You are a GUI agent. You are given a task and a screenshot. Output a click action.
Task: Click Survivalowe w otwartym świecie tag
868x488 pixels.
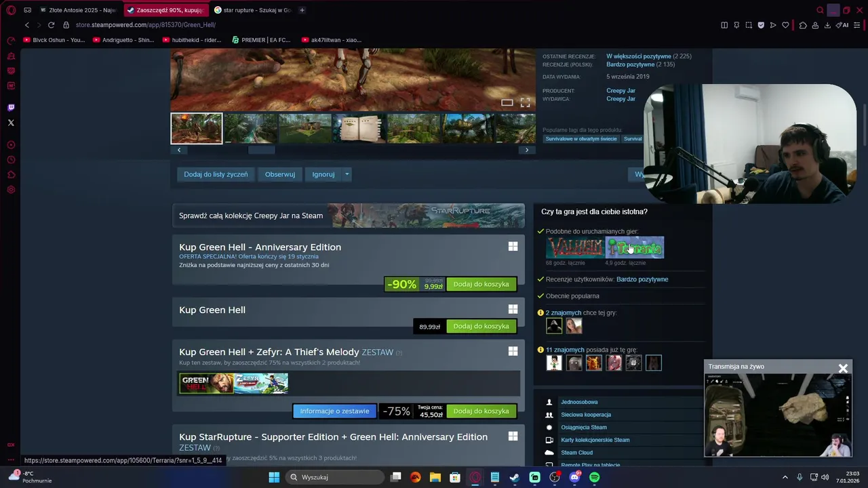tap(581, 139)
